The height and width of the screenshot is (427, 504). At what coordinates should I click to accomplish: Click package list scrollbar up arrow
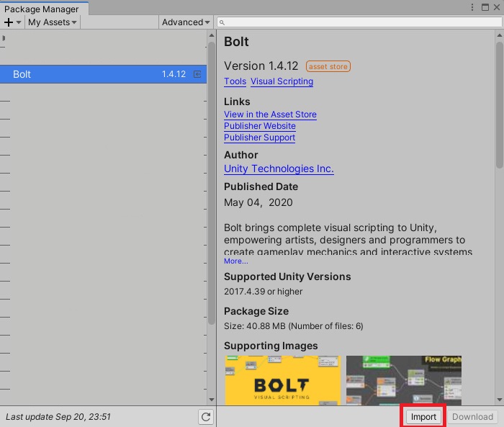point(212,35)
